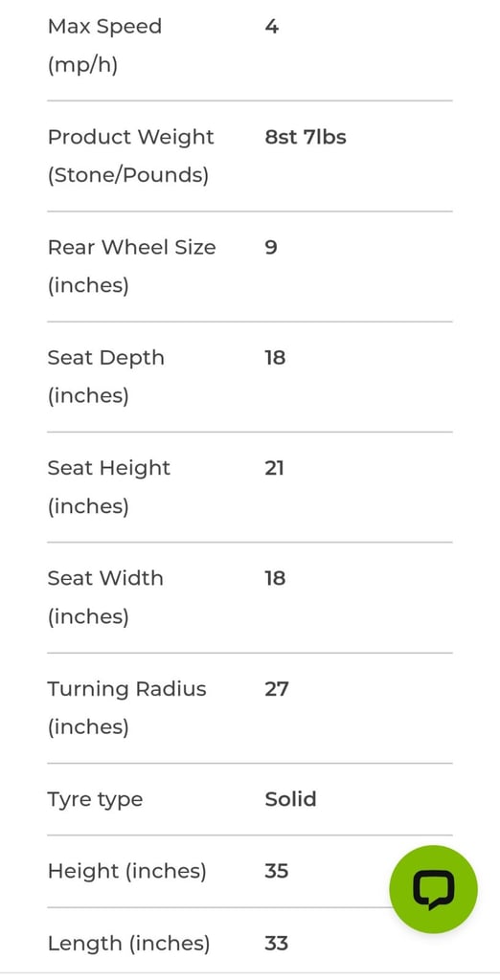The image size is (500, 980).
Task: Select the Turning Radius (inches) label
Action: 127,707
